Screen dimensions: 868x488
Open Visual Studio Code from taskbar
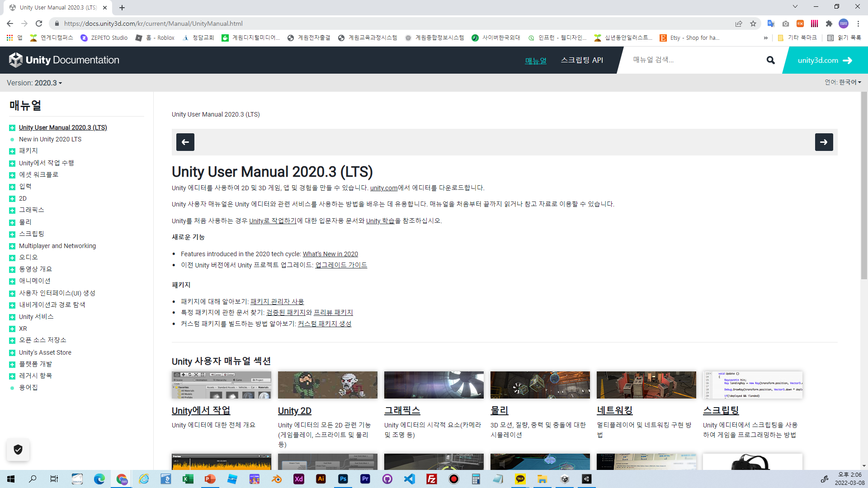[410, 479]
